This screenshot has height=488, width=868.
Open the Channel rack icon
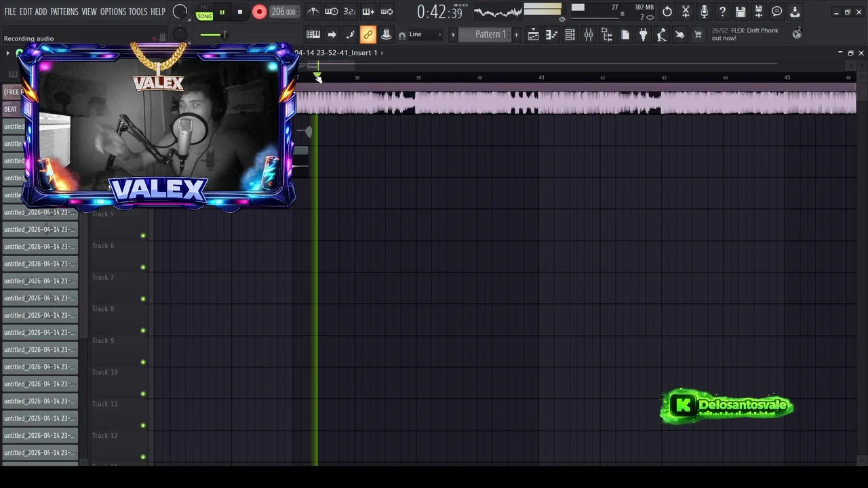coord(570,35)
